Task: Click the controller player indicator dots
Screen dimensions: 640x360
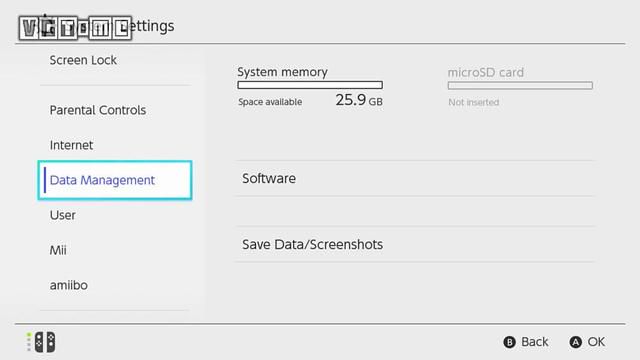Action: coord(29,342)
